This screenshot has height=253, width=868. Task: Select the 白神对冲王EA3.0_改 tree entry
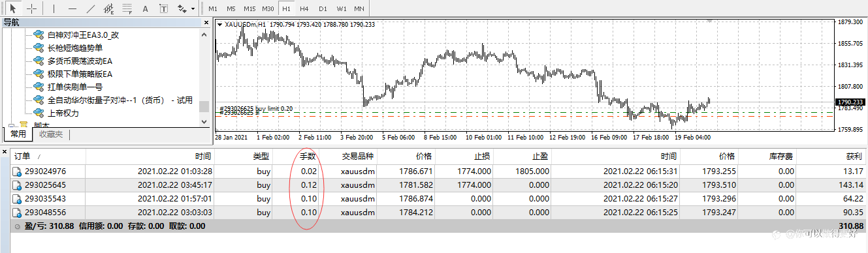(x=84, y=35)
